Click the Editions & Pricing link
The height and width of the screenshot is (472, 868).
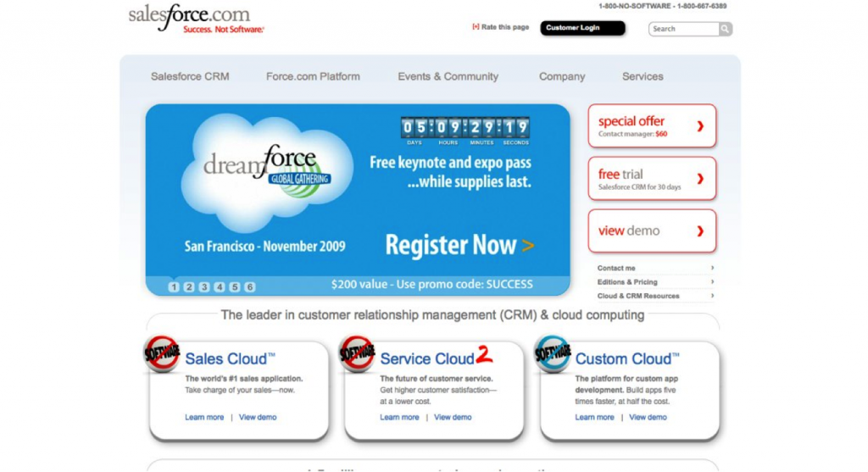point(627,281)
